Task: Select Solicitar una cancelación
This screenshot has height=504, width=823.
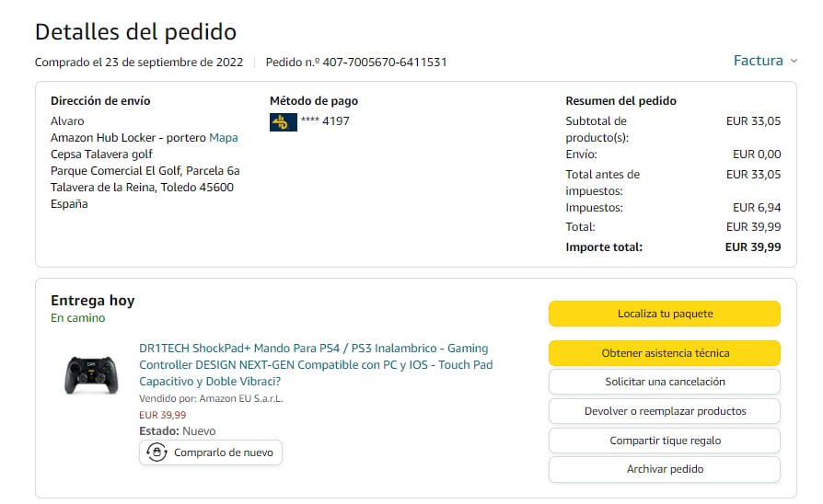Action: pyautogui.click(x=664, y=382)
